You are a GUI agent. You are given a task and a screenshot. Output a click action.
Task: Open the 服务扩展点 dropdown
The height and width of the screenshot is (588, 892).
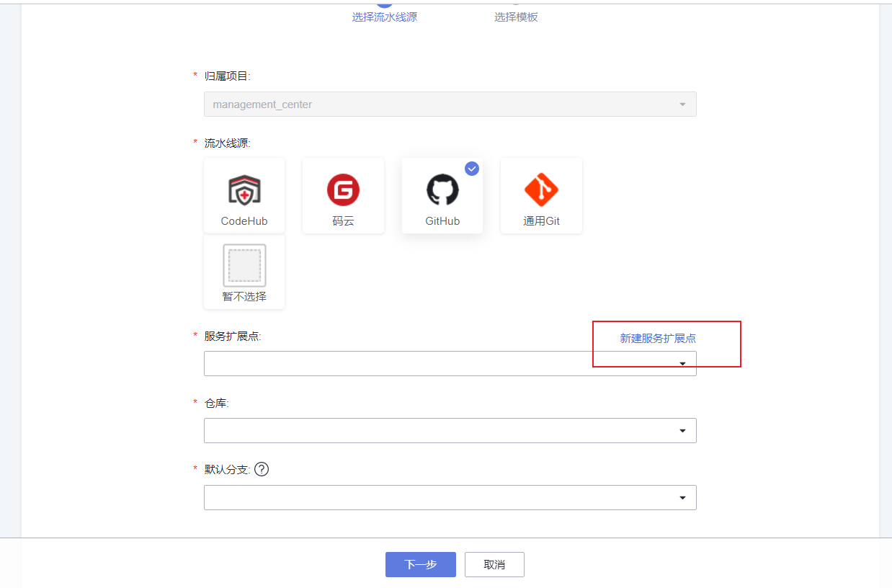[x=450, y=363]
